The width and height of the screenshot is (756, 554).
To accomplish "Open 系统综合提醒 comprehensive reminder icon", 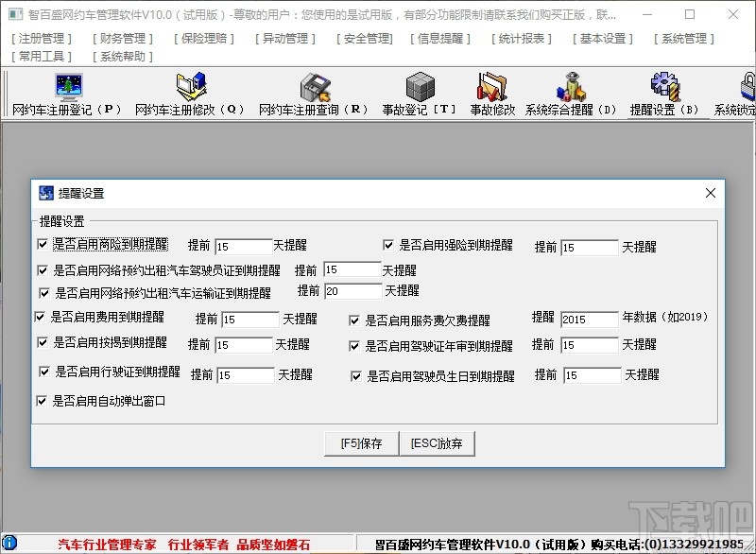I will pyautogui.click(x=568, y=94).
